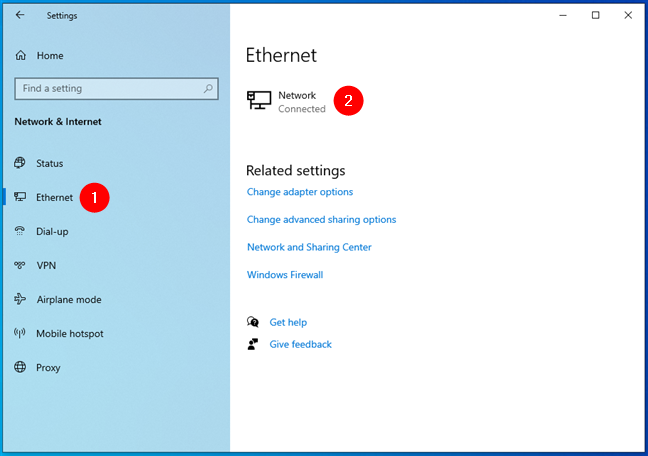The image size is (648, 456).
Task: Open the Windows Firewall link
Action: click(x=285, y=275)
